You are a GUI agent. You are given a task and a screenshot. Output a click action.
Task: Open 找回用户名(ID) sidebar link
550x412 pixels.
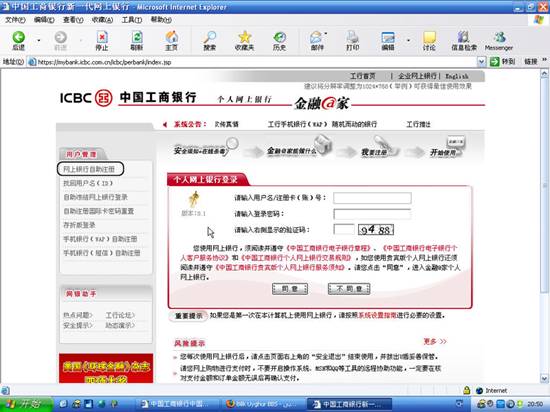tap(88, 183)
